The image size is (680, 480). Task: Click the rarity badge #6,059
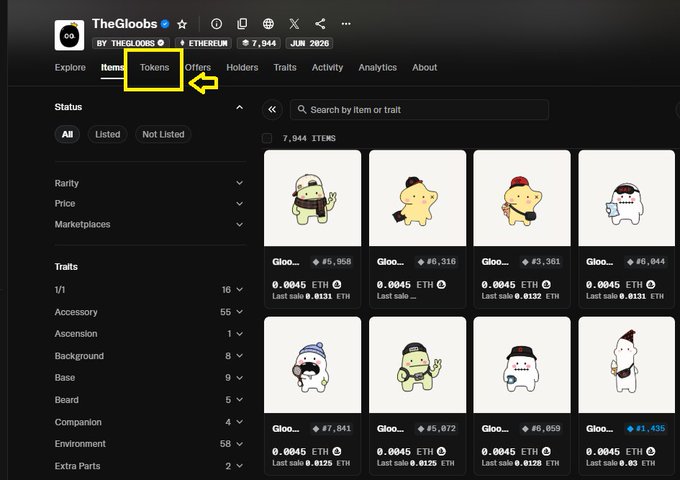coord(541,429)
